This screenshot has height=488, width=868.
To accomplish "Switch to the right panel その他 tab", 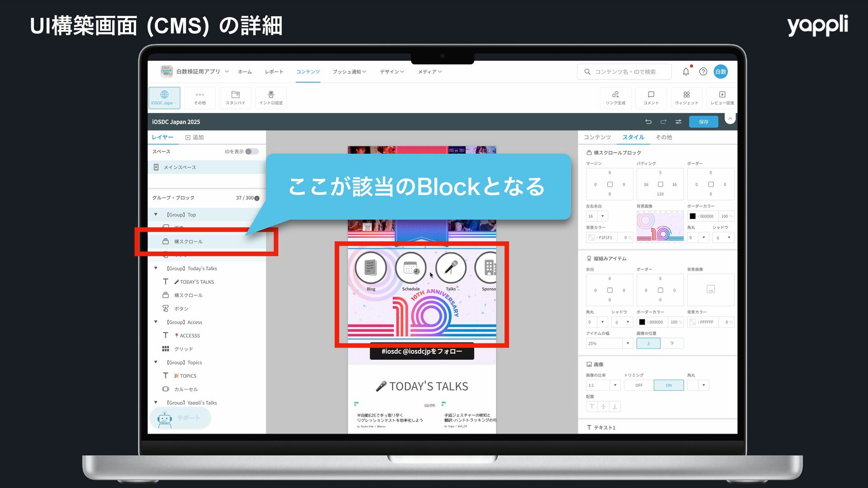I will coord(664,137).
